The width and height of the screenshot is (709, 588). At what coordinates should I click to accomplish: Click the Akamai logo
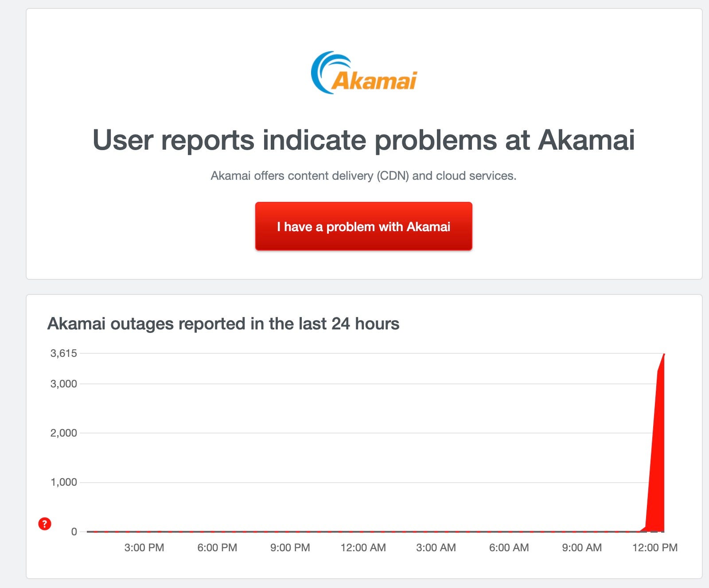(x=364, y=73)
